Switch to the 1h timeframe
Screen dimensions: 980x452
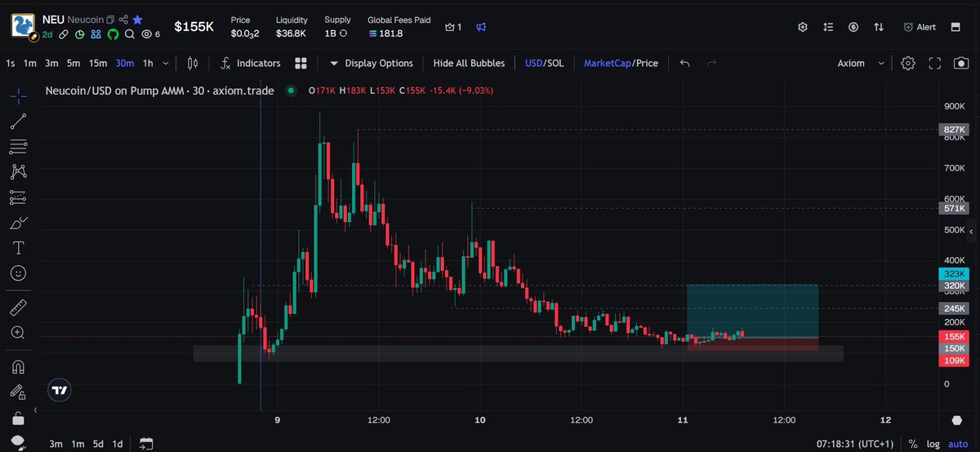[148, 63]
